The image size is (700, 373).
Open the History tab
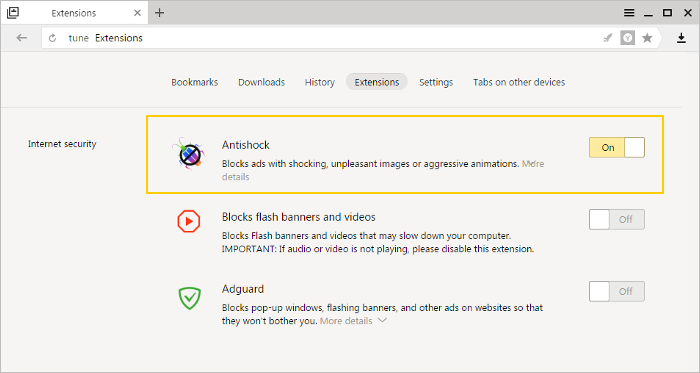320,82
